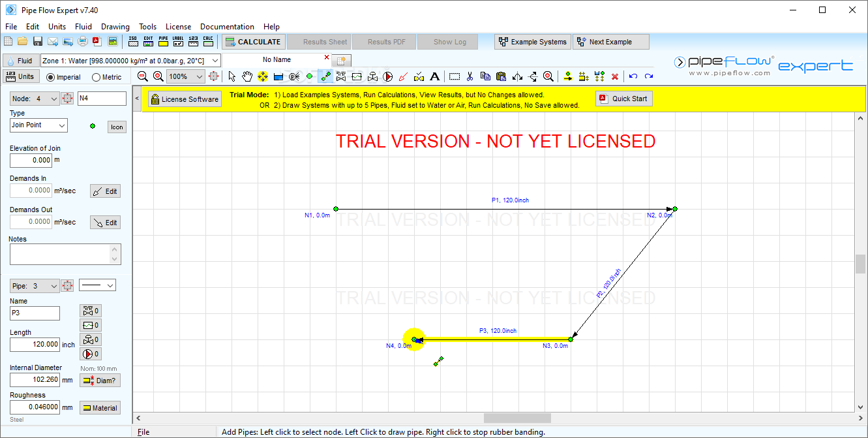Open the Tools menu
The height and width of the screenshot is (438, 868).
[147, 27]
